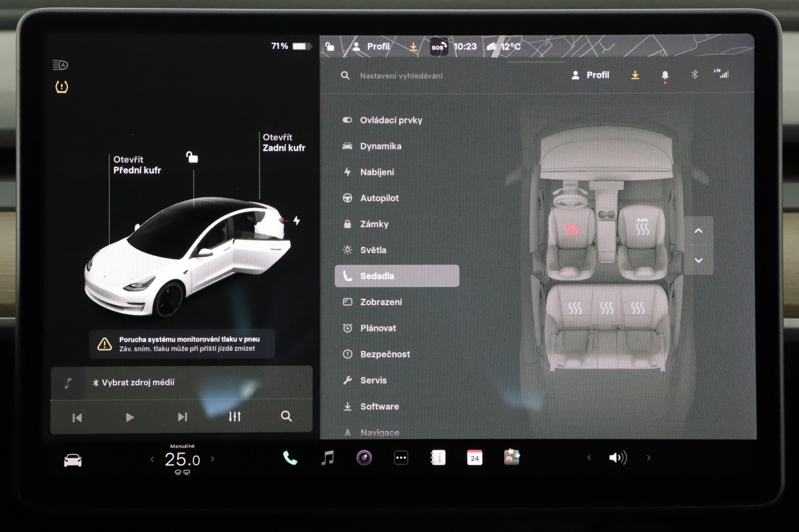This screenshot has width=799, height=532.
Task: Unlock the car using the padlock icon
Action: [x=192, y=158]
